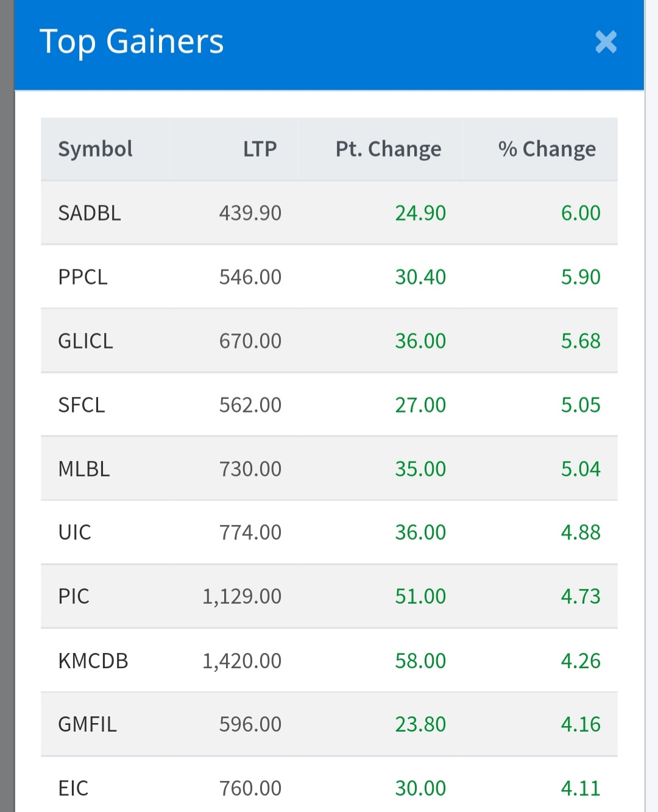Viewport: 658px width, 812px height.
Task: Click SADBL's LTP value 439.90
Action: coord(250,213)
